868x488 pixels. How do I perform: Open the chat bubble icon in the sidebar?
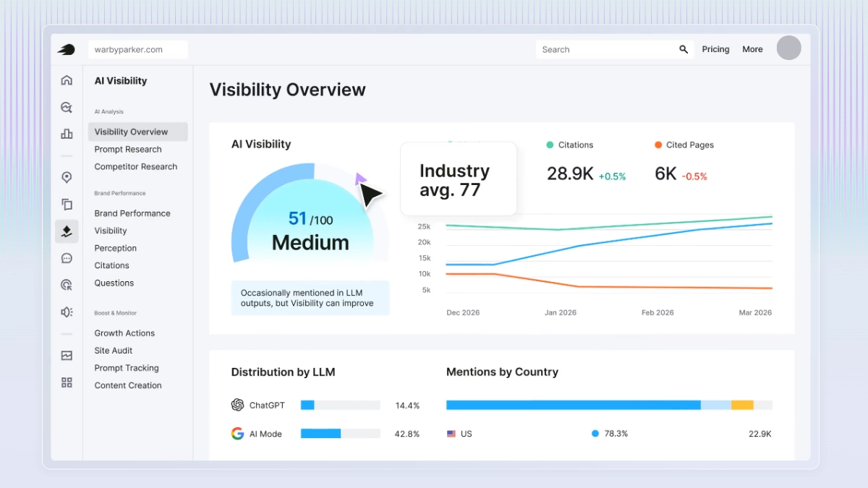[67, 258]
